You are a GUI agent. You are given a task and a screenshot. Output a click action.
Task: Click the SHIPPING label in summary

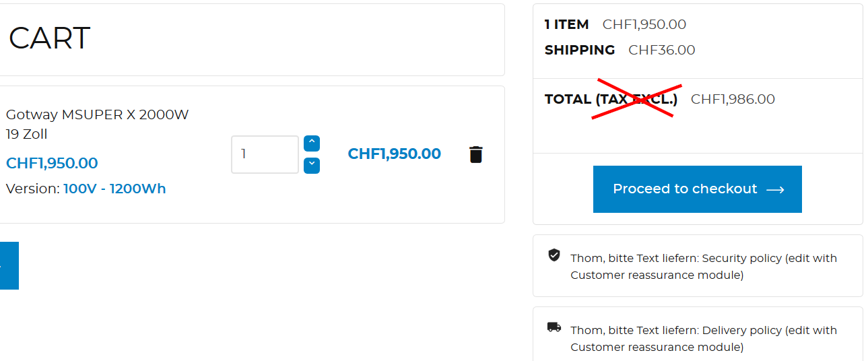pyautogui.click(x=580, y=50)
